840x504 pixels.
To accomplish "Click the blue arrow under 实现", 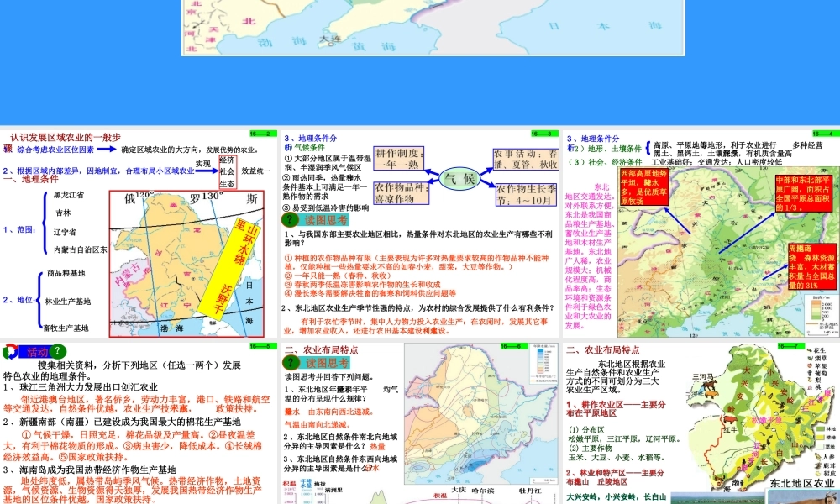I will point(207,171).
